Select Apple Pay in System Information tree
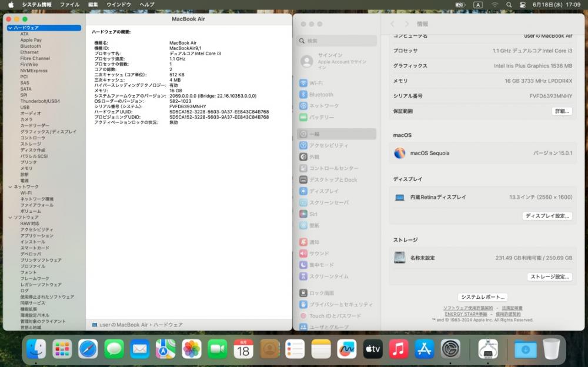This screenshot has height=367, width=588. tap(31, 40)
